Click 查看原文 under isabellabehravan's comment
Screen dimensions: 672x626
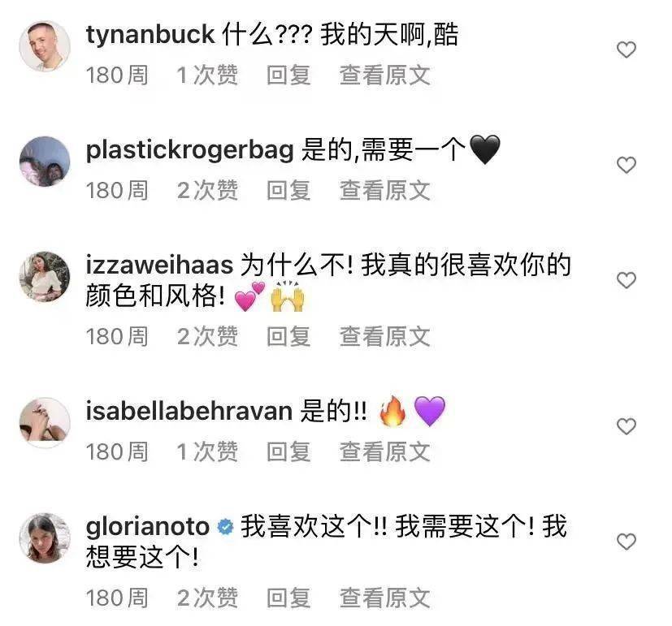pyautogui.click(x=385, y=451)
